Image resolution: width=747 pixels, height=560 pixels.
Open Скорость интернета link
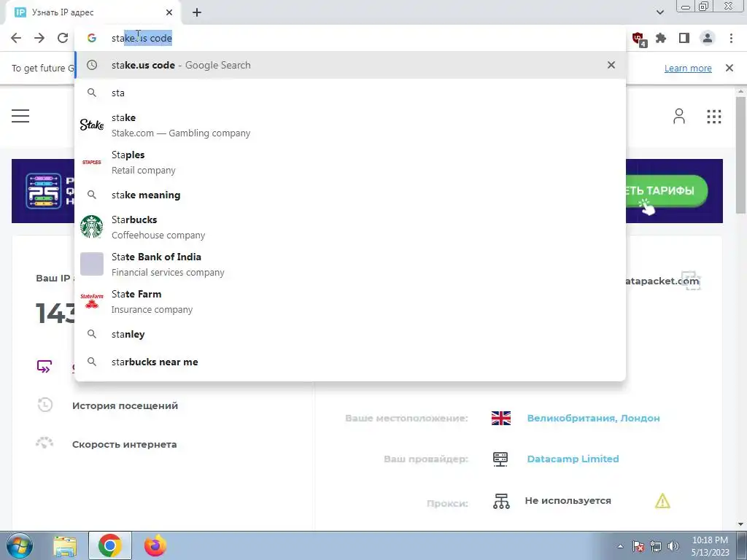coord(124,444)
